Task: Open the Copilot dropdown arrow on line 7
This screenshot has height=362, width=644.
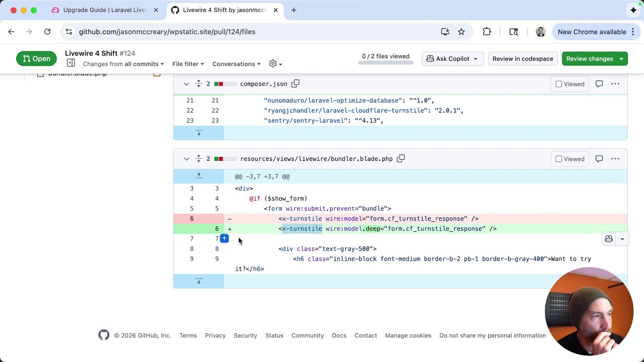Action: [622, 239]
